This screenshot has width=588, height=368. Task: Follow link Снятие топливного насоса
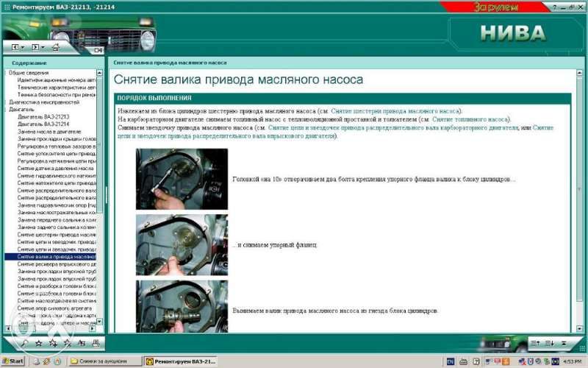pyautogui.click(x=470, y=119)
